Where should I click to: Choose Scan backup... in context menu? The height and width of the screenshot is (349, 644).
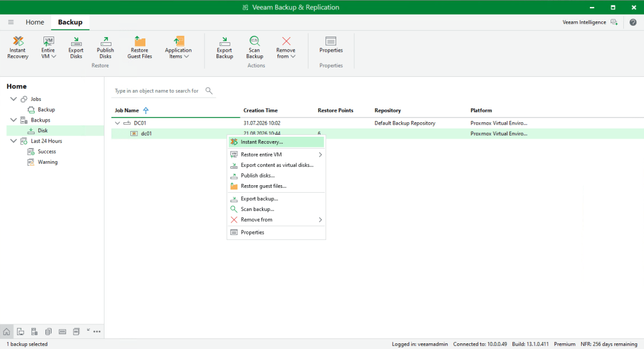(276, 209)
